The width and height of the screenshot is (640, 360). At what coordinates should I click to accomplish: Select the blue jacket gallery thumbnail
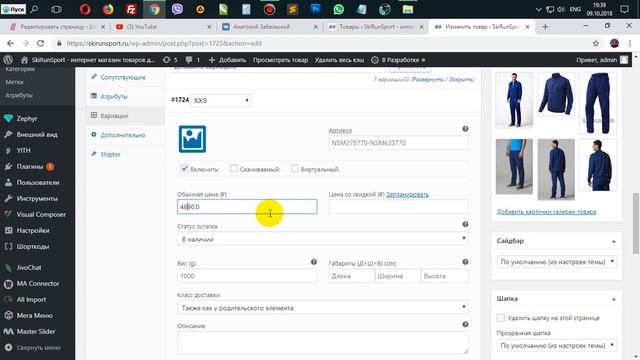556,94
